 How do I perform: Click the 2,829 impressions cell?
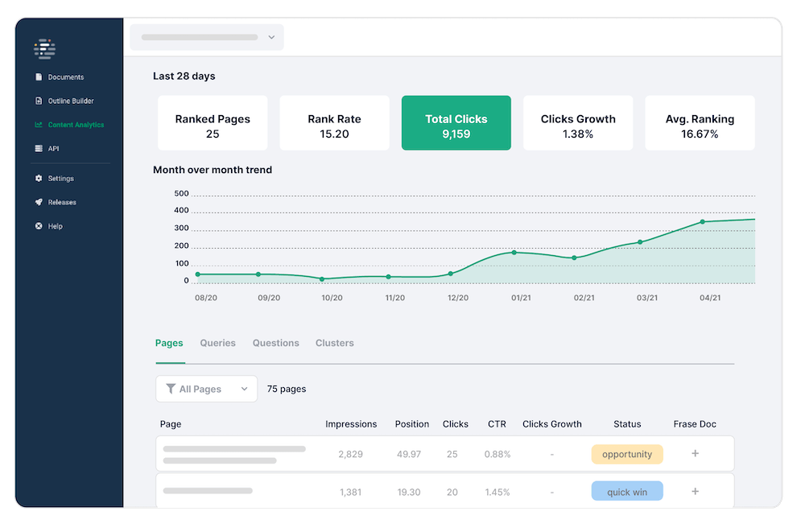pyautogui.click(x=351, y=454)
